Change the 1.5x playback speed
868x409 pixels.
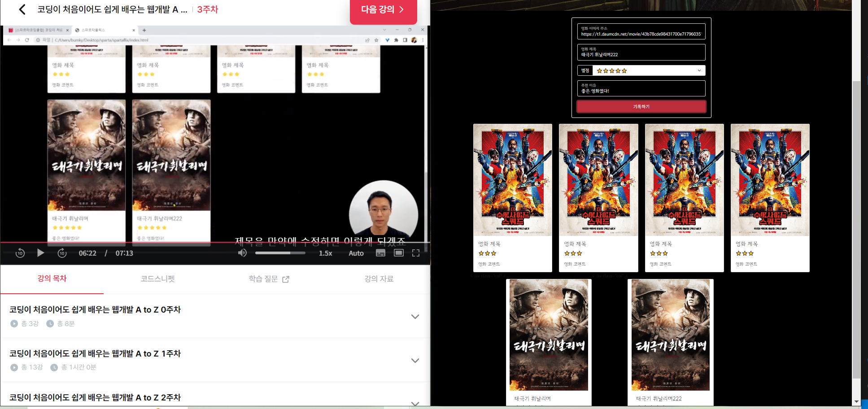(x=326, y=253)
